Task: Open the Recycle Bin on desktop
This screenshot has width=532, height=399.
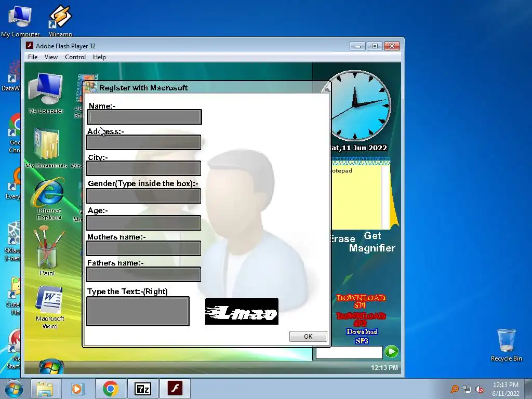Action: (506, 345)
